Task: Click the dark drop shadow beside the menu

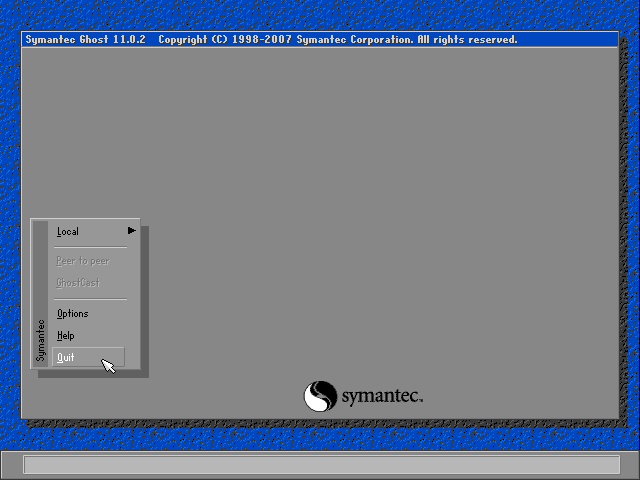Action: coord(145,300)
